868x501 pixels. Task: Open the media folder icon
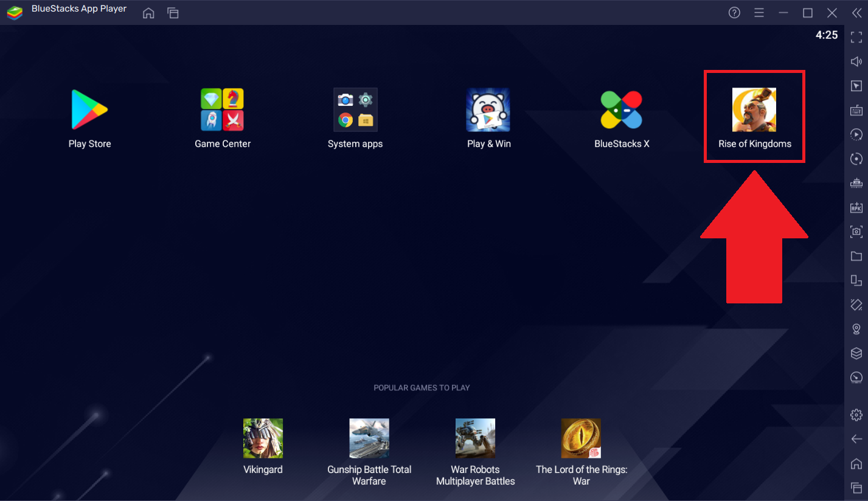pos(856,256)
